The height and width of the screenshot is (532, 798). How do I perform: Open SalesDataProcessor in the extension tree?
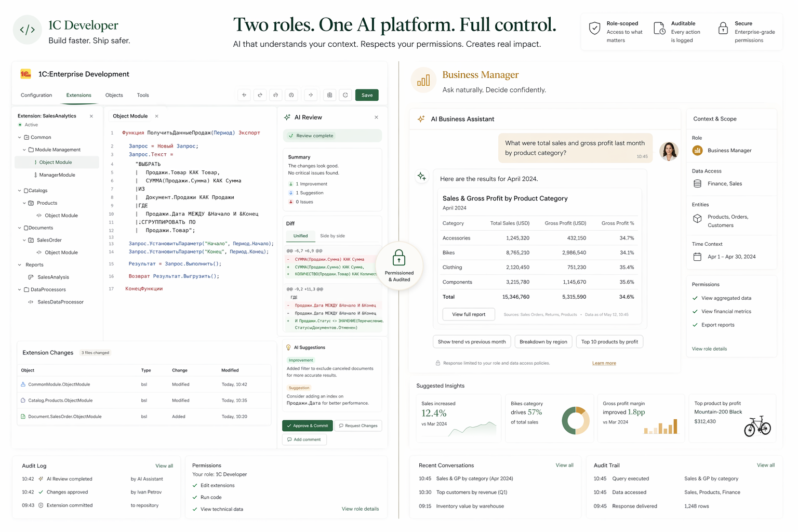pyautogui.click(x=60, y=302)
